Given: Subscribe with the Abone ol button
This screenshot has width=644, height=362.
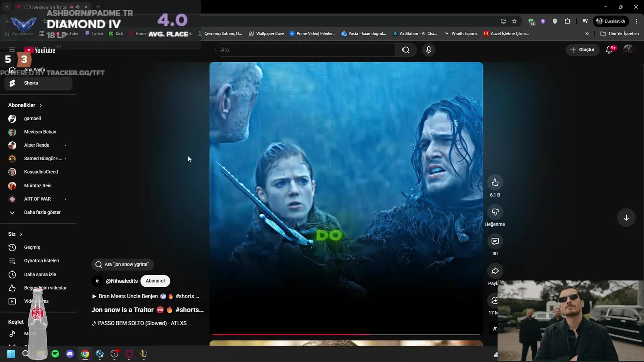Looking at the screenshot, I should [155, 281].
